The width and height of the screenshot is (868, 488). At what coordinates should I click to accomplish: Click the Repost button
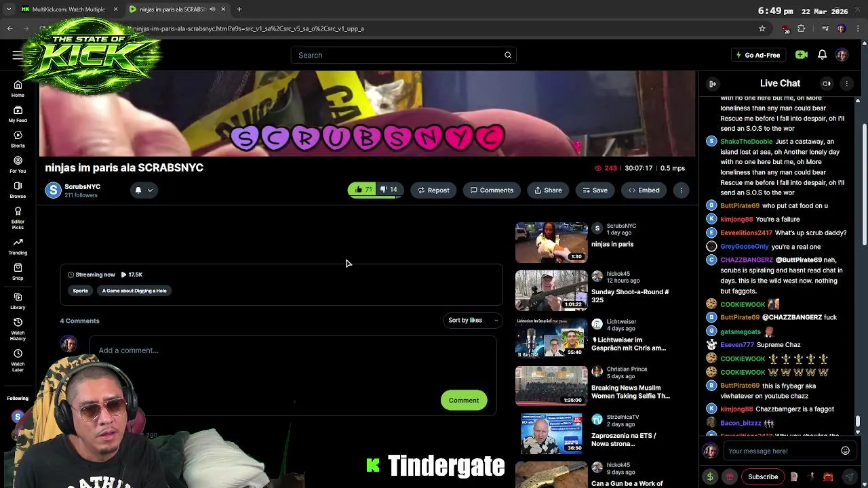(x=433, y=190)
